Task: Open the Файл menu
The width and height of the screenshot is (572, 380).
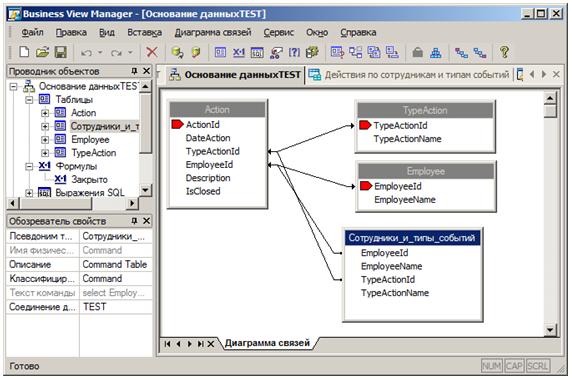Action: (x=32, y=32)
